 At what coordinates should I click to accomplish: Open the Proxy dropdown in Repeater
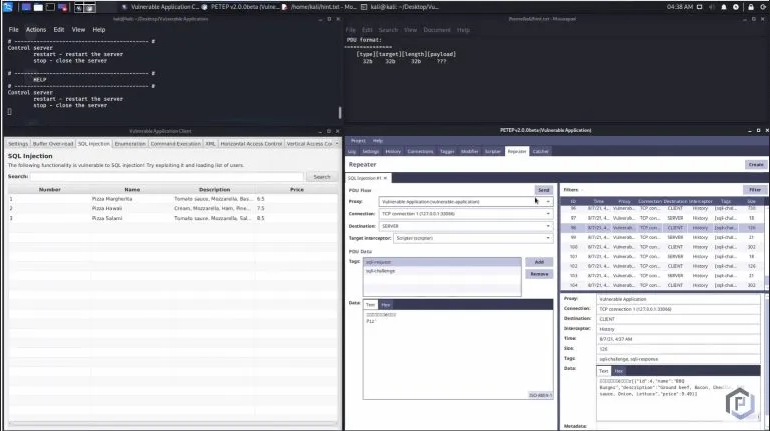click(x=466, y=202)
